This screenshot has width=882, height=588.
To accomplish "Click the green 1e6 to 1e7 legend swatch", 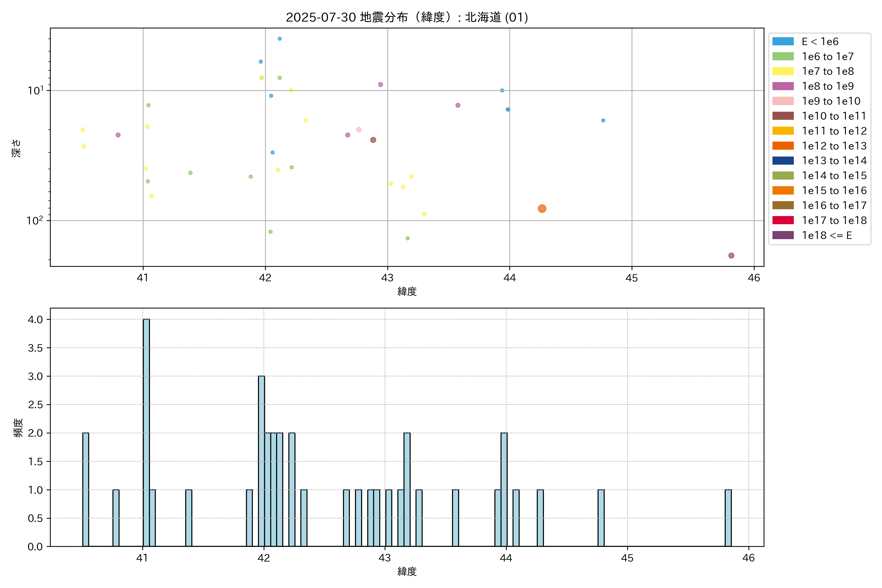I will point(783,56).
